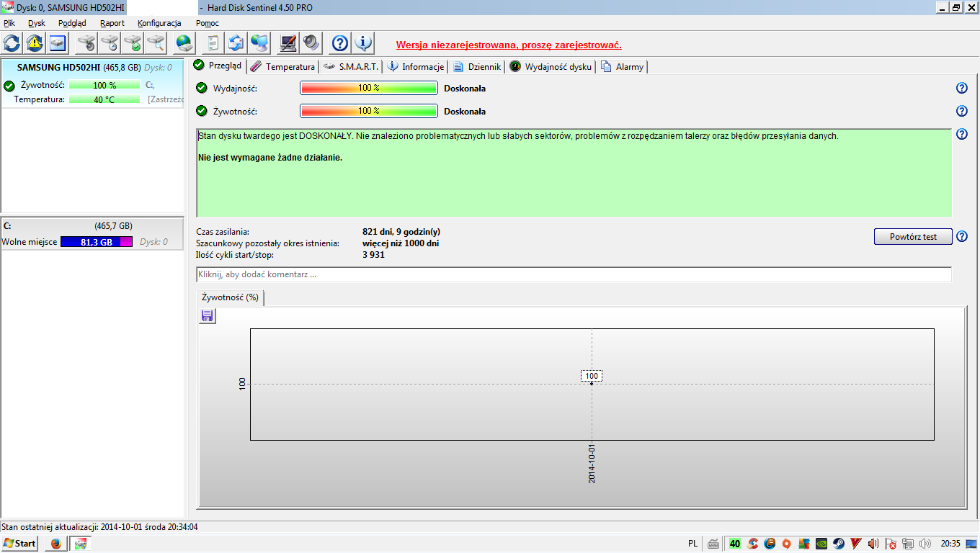Click the info bubble toolbar icon
The image size is (980, 553).
(x=363, y=43)
